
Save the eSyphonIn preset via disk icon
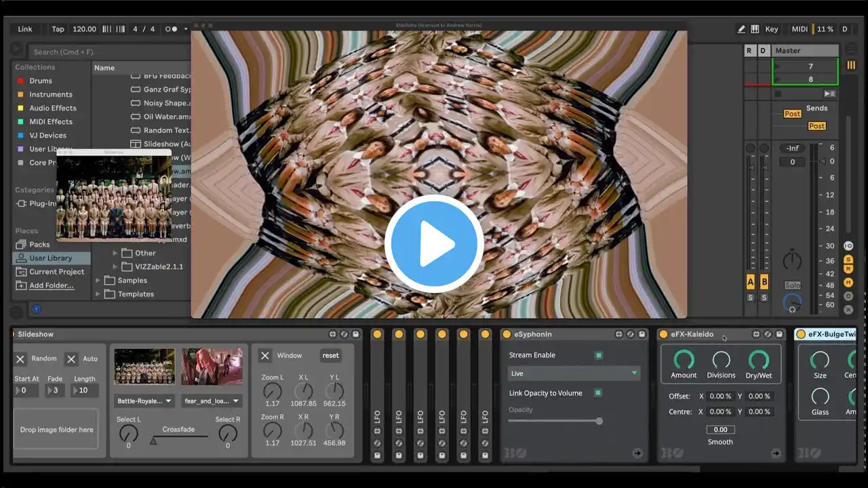642,334
